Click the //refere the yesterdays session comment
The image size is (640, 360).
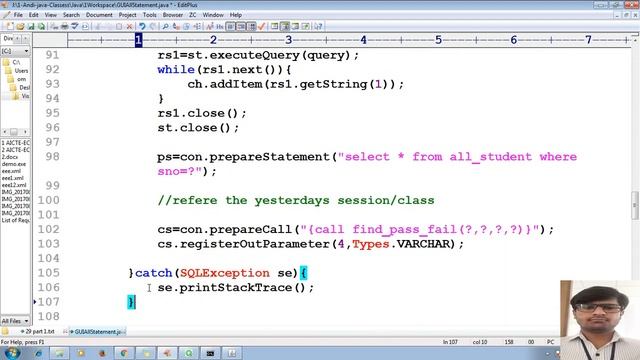tap(296, 200)
